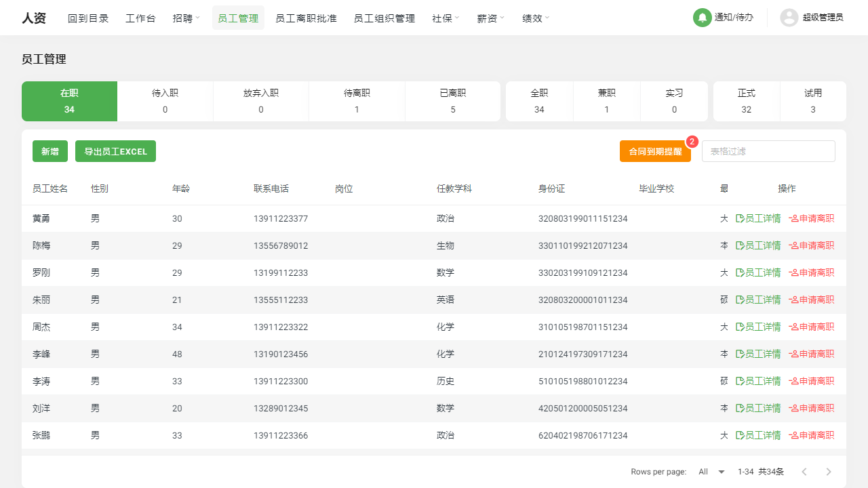Click the next page arrow

828,471
